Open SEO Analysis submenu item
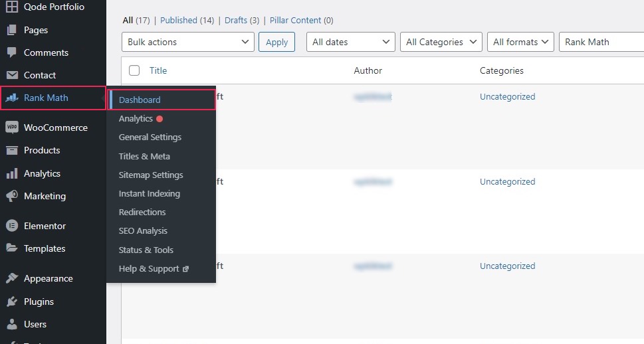 coord(143,230)
